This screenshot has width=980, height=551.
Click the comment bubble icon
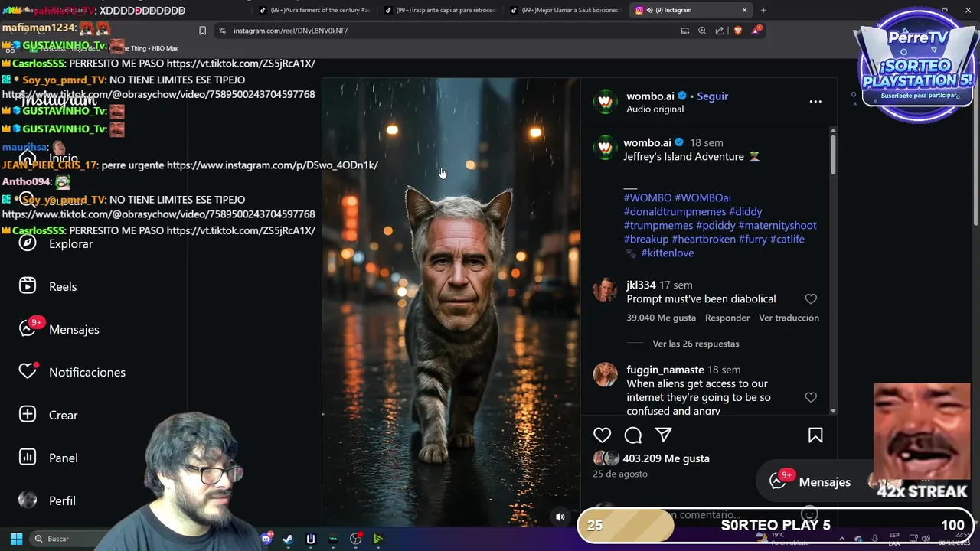(x=633, y=435)
